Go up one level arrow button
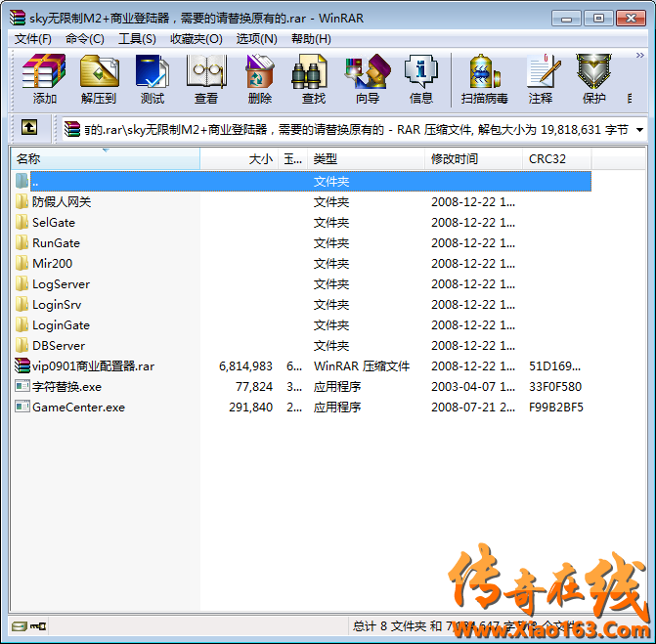 pos(29,127)
